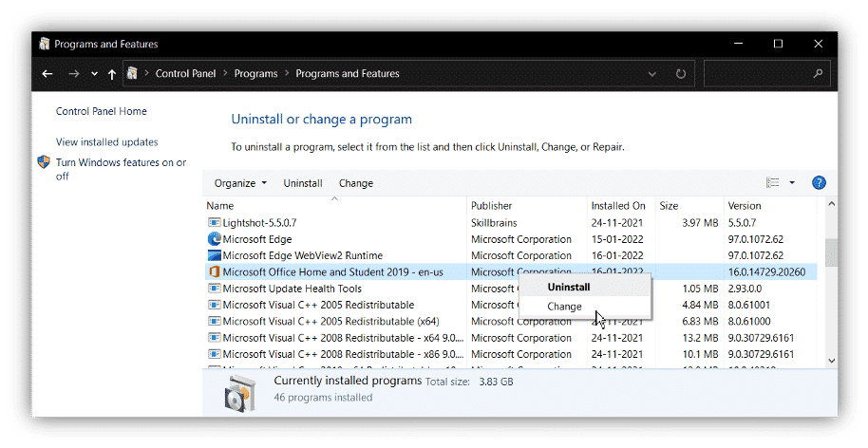This screenshot has height=448, width=868.
Task: Open the Organize dropdown menu
Action: [x=240, y=183]
